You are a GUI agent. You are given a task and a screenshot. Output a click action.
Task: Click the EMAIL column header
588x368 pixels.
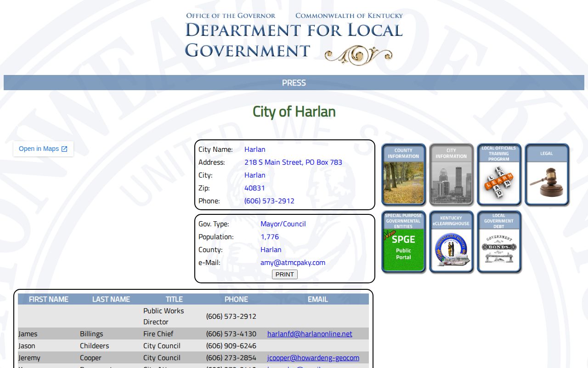318,299
